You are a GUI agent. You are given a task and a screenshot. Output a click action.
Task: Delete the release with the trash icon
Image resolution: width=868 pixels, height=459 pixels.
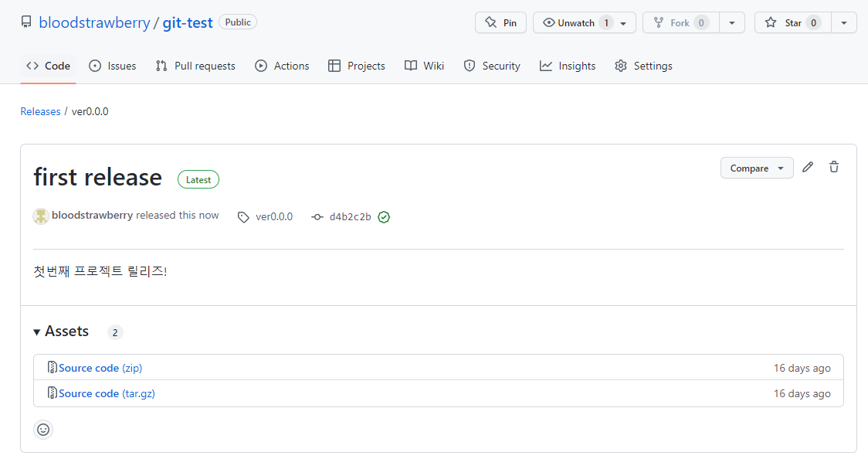(834, 167)
